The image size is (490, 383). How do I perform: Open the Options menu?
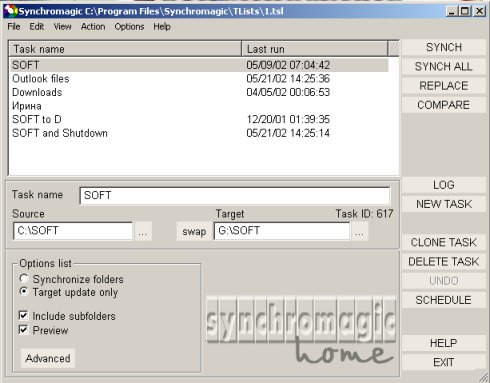(x=129, y=27)
